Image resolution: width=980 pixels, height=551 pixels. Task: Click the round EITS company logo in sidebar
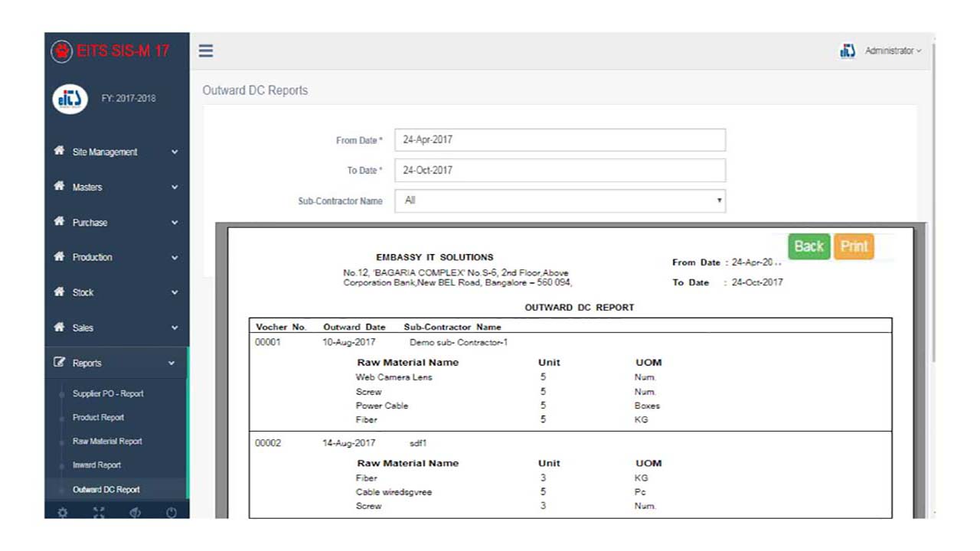pyautogui.click(x=70, y=99)
